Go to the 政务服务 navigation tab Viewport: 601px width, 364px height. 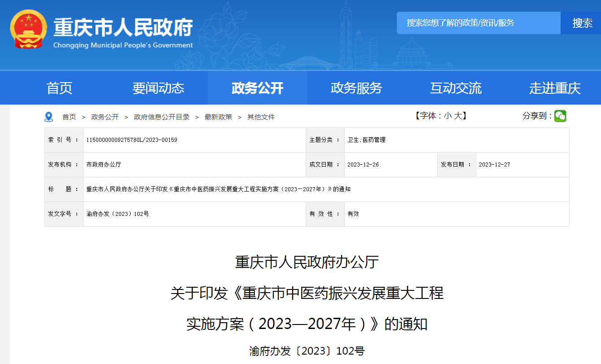click(x=356, y=88)
